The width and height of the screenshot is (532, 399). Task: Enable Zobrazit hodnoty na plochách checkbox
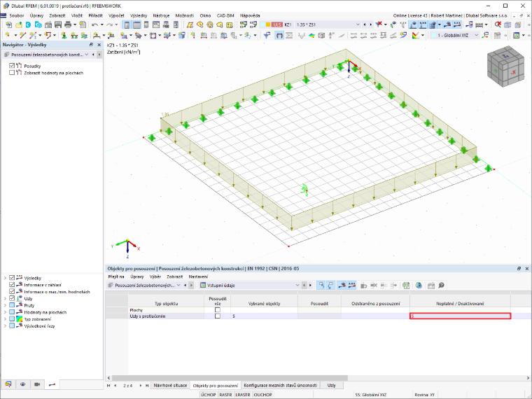pyautogui.click(x=12, y=73)
